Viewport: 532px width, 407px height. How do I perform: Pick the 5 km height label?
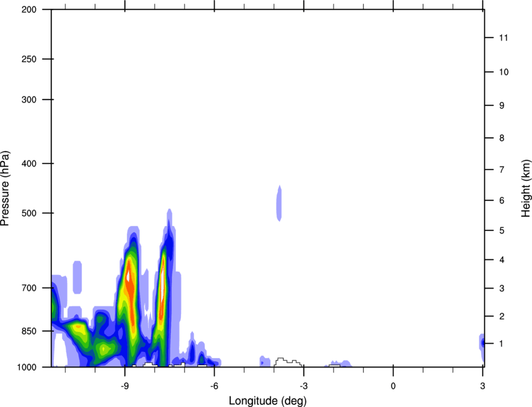pos(502,230)
